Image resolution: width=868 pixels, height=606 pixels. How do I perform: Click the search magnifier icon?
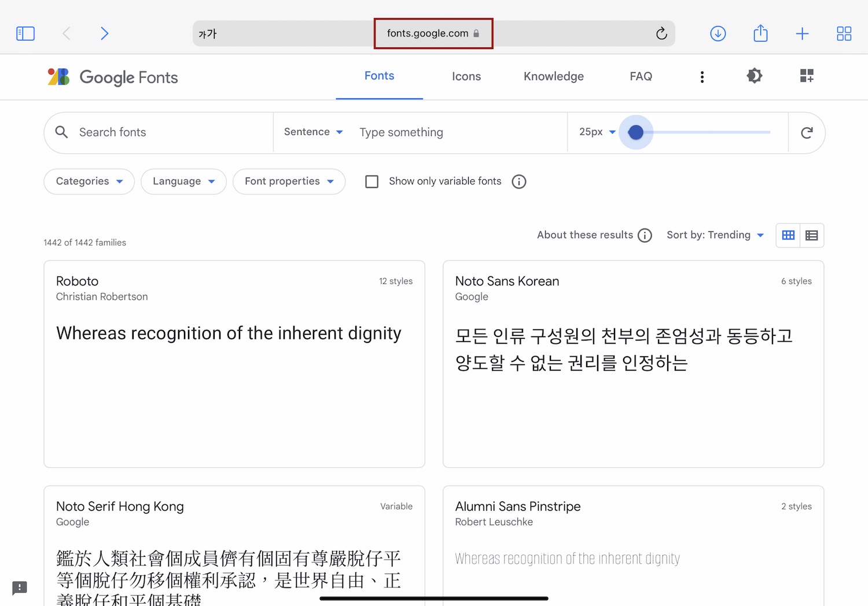[x=61, y=132]
